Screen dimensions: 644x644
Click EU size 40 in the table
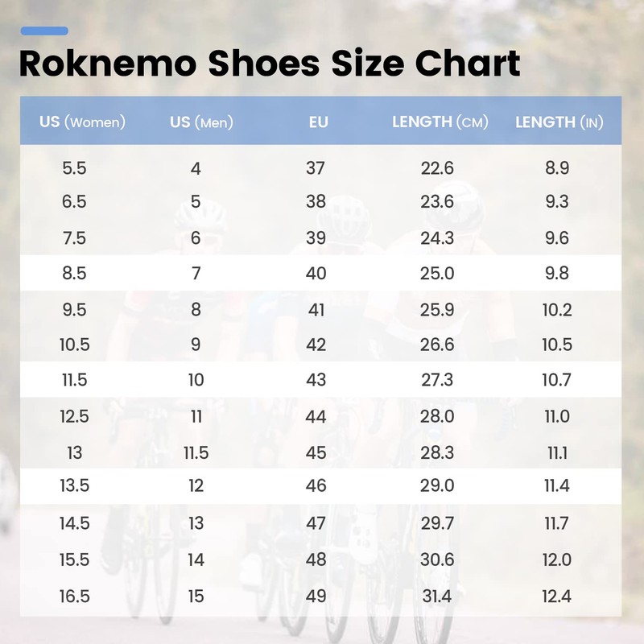click(316, 274)
